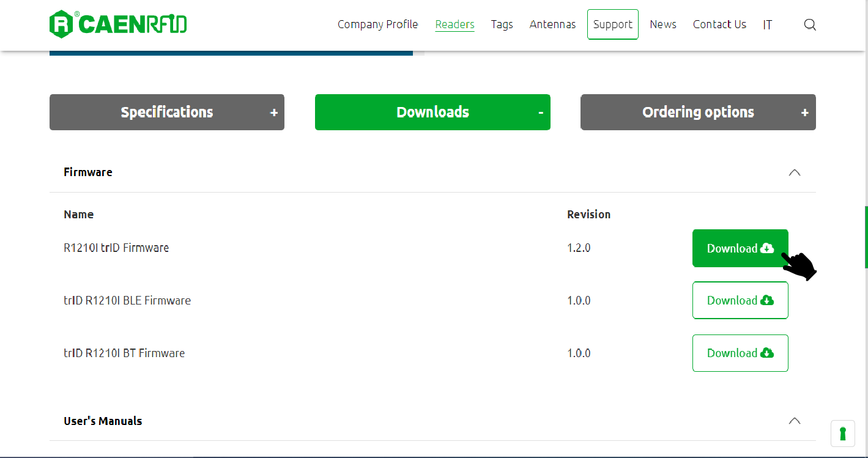Go to the Tags menu
The height and width of the screenshot is (458, 868).
click(502, 24)
